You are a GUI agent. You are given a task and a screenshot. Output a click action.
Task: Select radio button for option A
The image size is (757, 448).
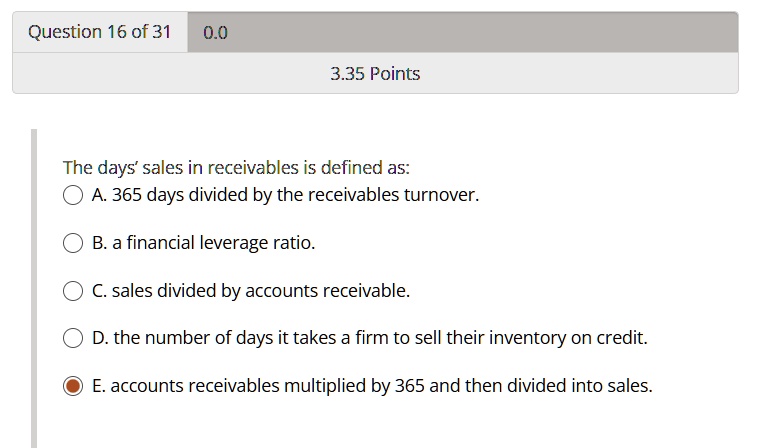coord(73,195)
